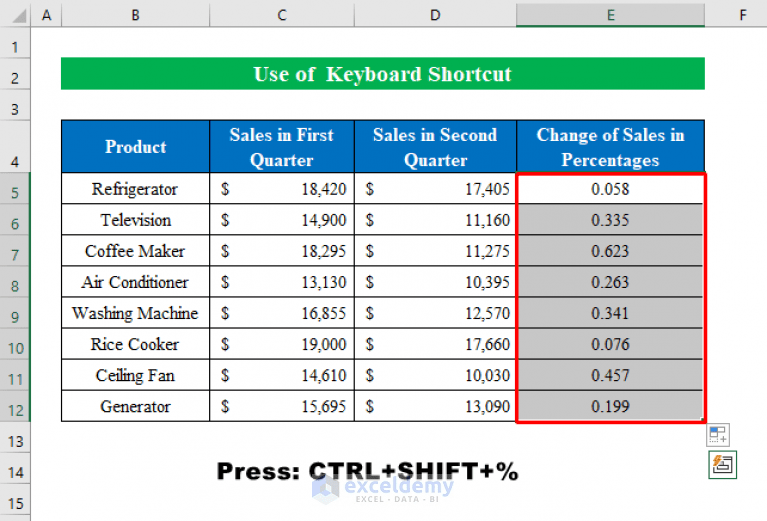767x521 pixels.
Task: Click second quarter value 17,405
Action: click(435, 188)
